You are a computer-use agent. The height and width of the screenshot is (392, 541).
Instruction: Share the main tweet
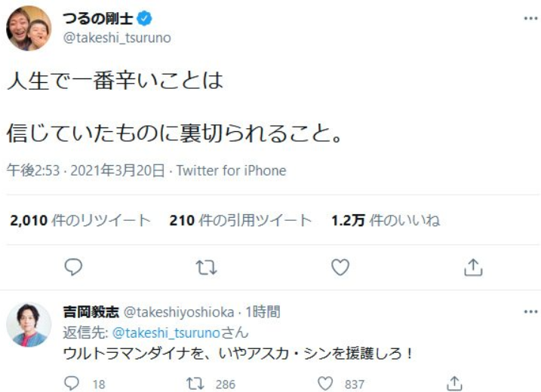pos(473,266)
